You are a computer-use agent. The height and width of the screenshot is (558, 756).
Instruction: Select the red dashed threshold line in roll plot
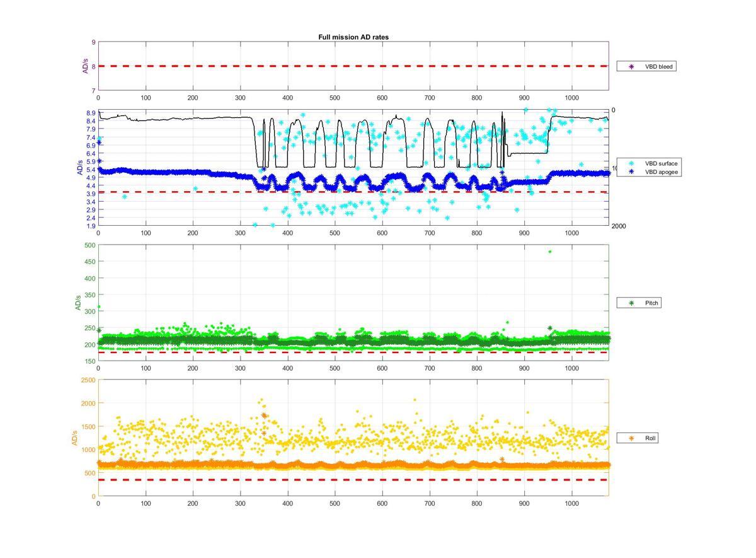[x=353, y=480]
